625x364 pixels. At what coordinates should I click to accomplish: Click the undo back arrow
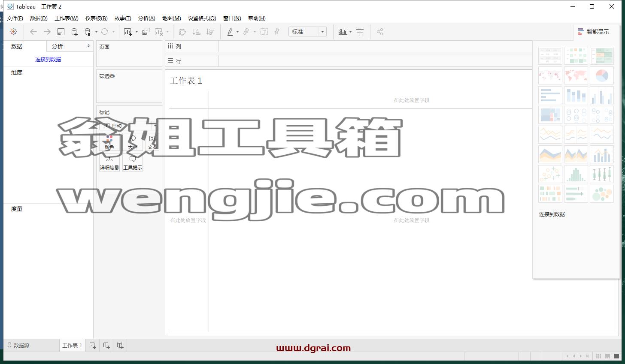tap(33, 32)
